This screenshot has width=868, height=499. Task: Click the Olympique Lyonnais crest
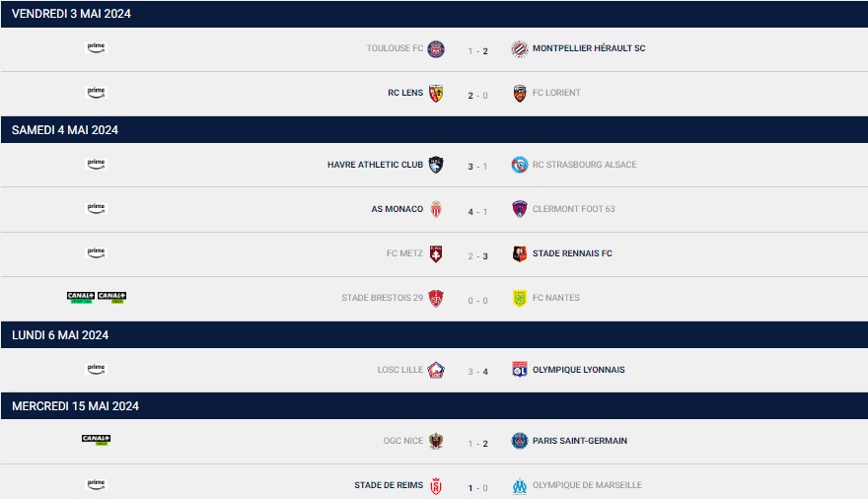coord(520,370)
